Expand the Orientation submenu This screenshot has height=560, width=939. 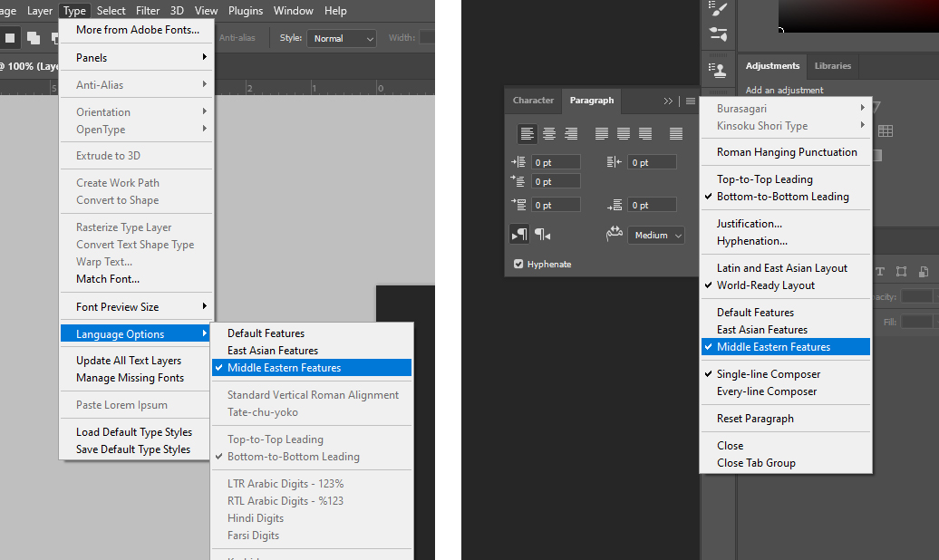tap(137, 112)
